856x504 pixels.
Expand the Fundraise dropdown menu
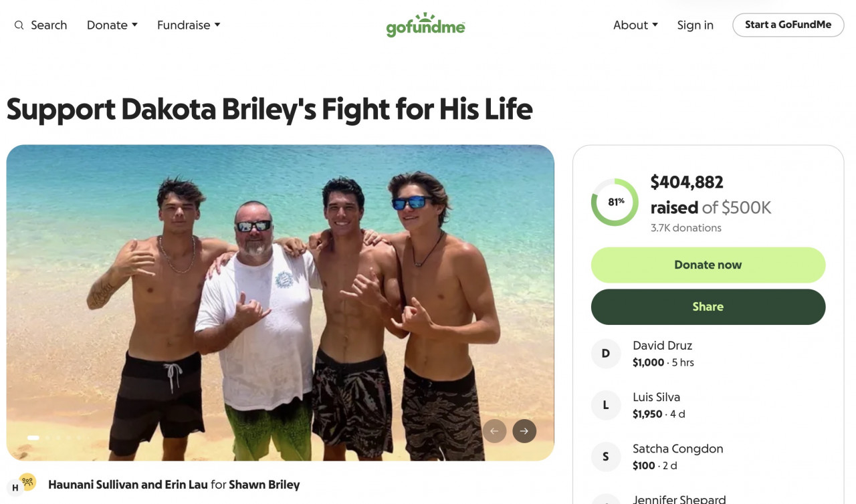coord(189,25)
